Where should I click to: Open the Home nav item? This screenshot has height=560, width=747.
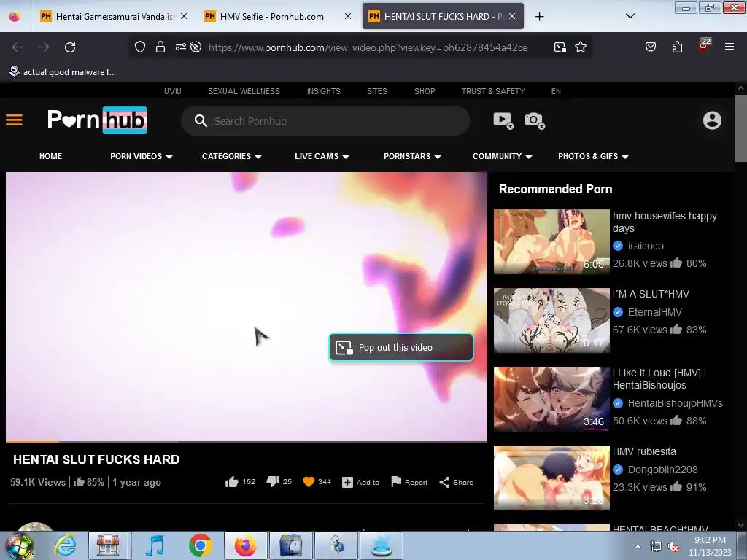pyautogui.click(x=50, y=156)
